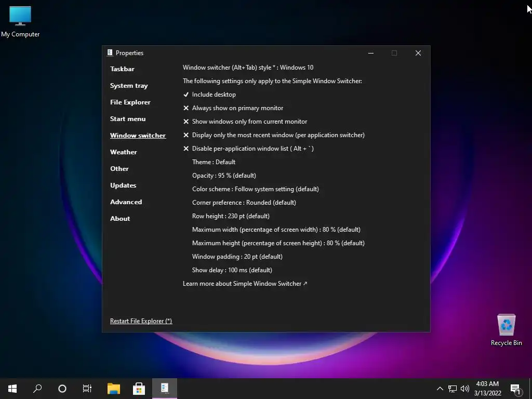Open the Recycle Bin desktop icon

506,329
